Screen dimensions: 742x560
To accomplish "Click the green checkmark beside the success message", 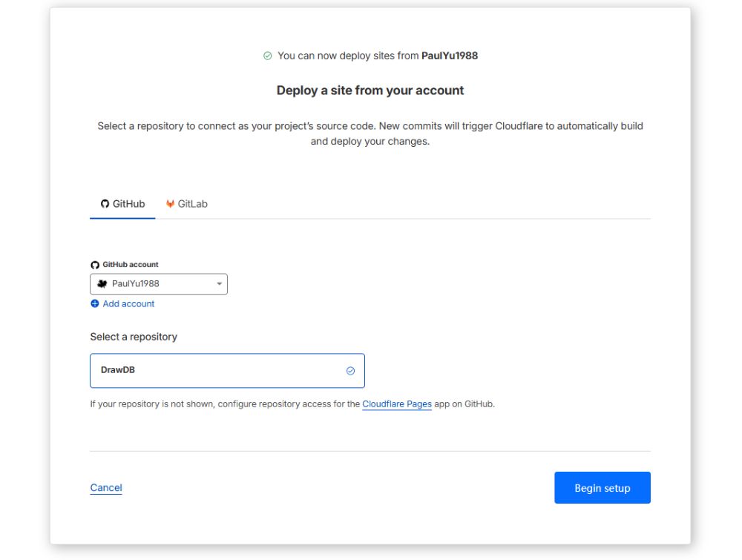I will point(267,55).
